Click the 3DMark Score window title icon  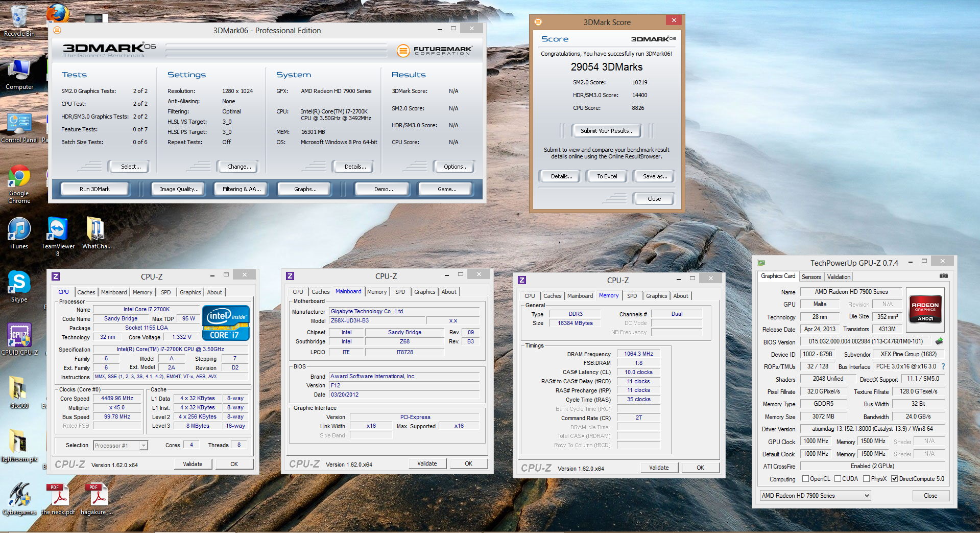pyautogui.click(x=538, y=21)
